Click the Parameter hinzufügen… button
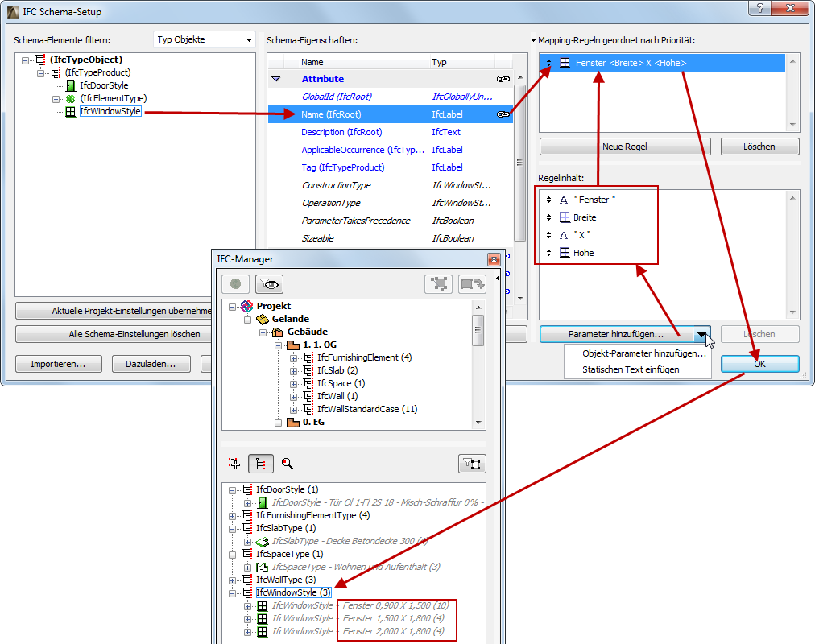This screenshot has height=644, width=815. pos(616,334)
